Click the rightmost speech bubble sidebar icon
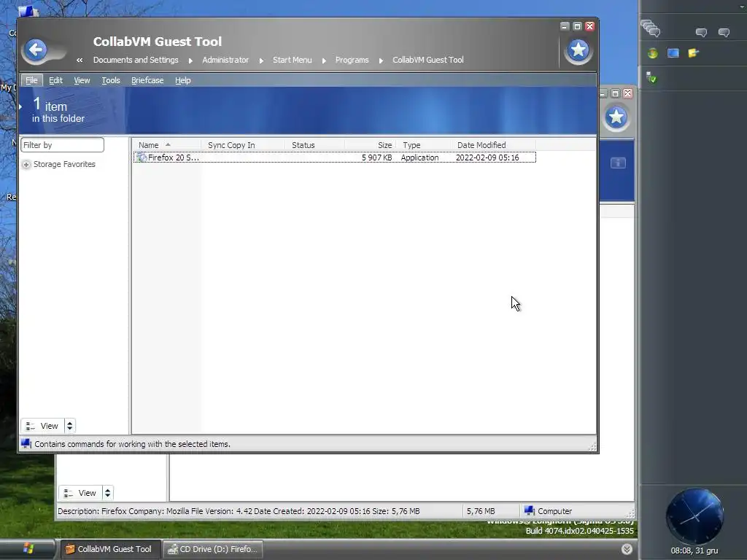 tap(724, 32)
